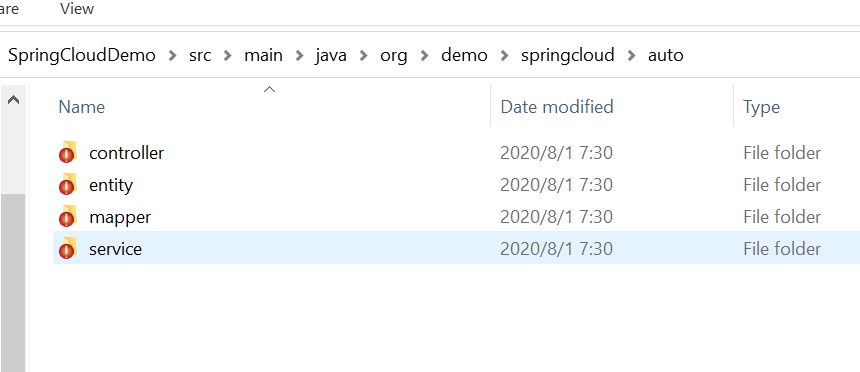Viewport: 860px width, 372px height.
Task: Navigate to main breadcrumb segment
Action: tap(263, 55)
